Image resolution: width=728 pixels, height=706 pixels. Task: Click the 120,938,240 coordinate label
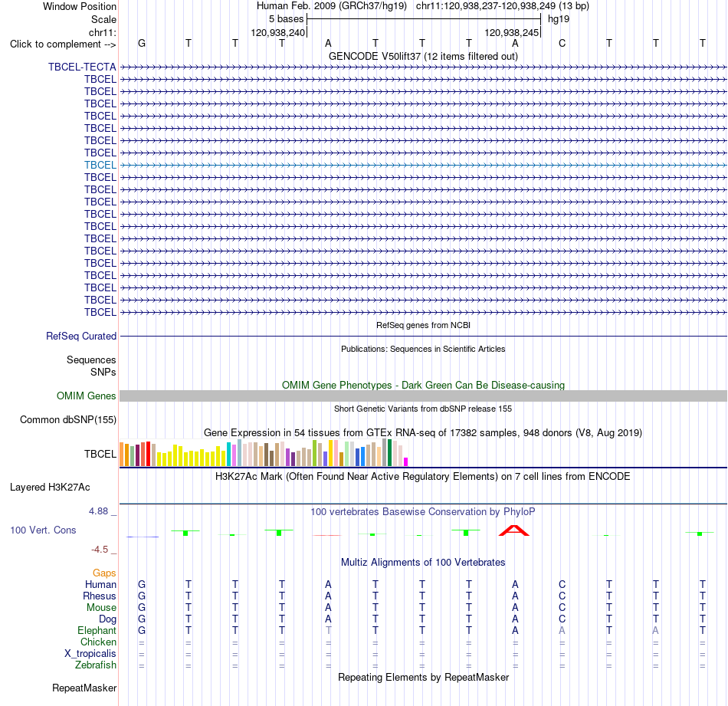coord(277,32)
